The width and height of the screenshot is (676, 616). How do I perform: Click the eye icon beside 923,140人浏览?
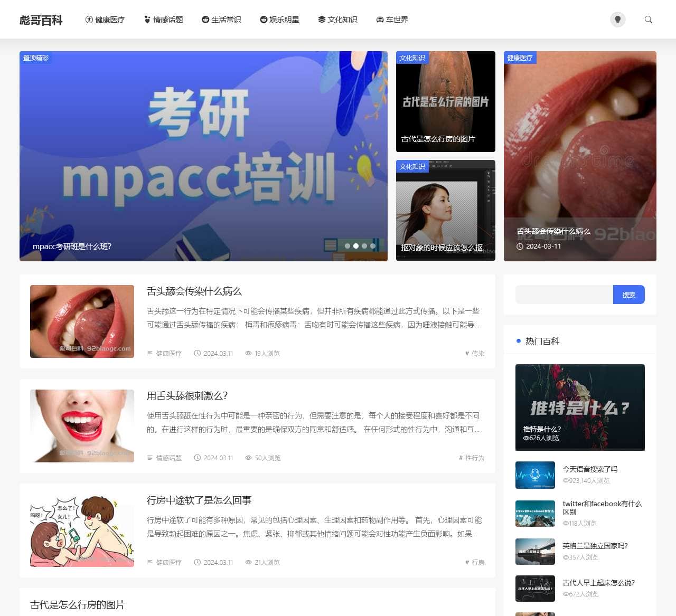565,481
